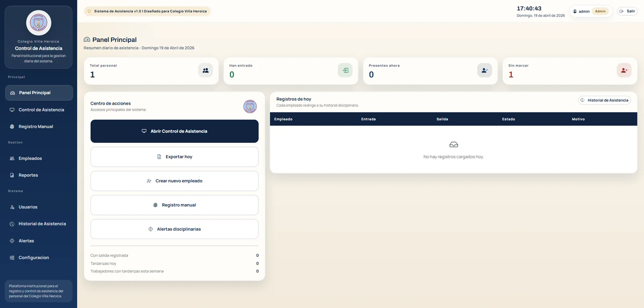Click the admin account chip

590,11
